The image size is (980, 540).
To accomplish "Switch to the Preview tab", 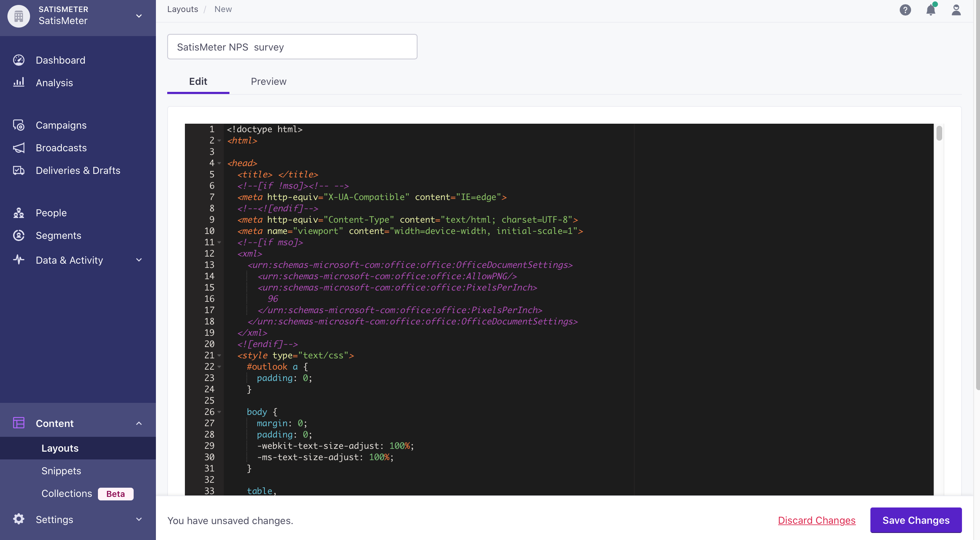I will pos(269,81).
